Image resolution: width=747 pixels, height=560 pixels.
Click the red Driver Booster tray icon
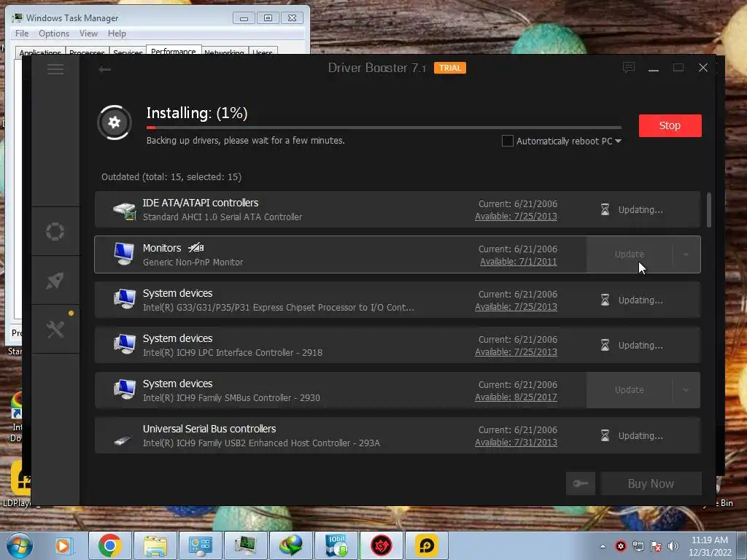pos(620,546)
